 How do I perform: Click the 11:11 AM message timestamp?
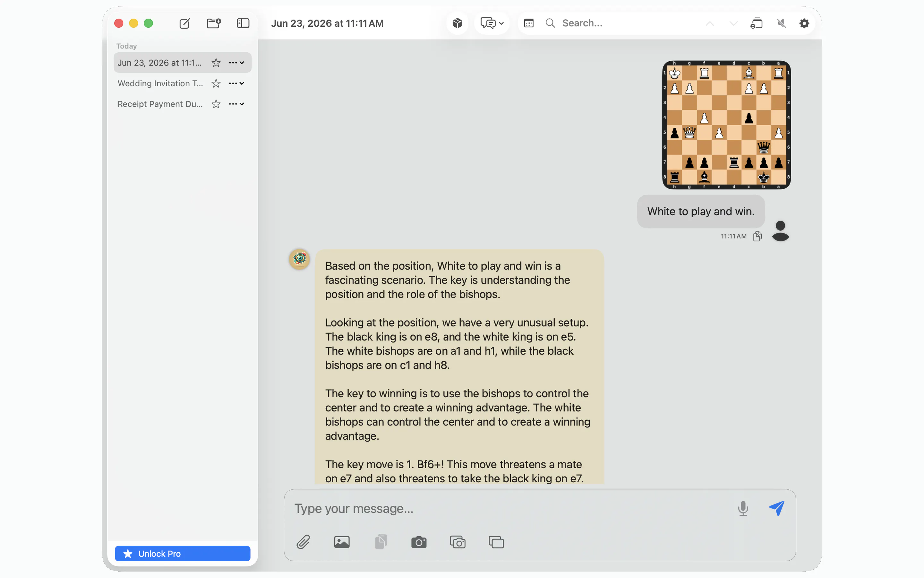coord(733,236)
